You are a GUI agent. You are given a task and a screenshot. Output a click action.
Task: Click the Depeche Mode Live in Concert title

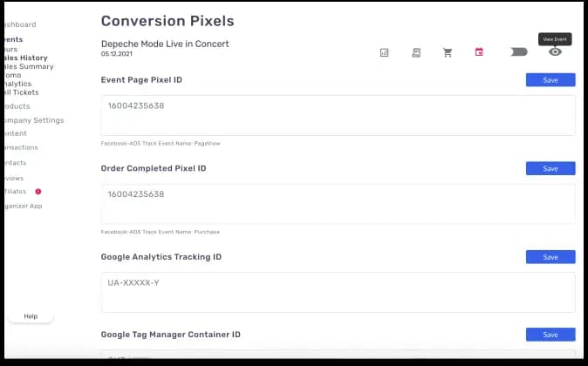[x=165, y=44]
